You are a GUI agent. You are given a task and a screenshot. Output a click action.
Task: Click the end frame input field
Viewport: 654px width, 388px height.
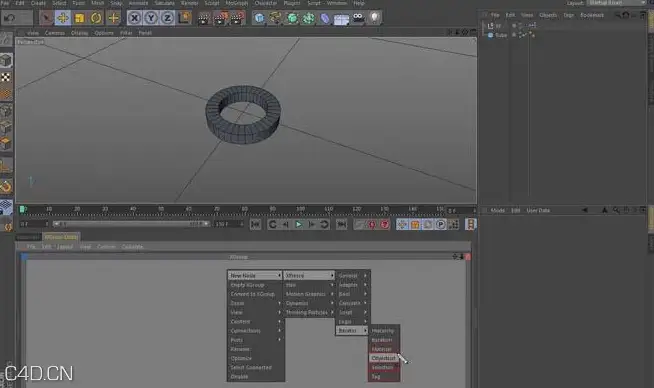pos(228,224)
